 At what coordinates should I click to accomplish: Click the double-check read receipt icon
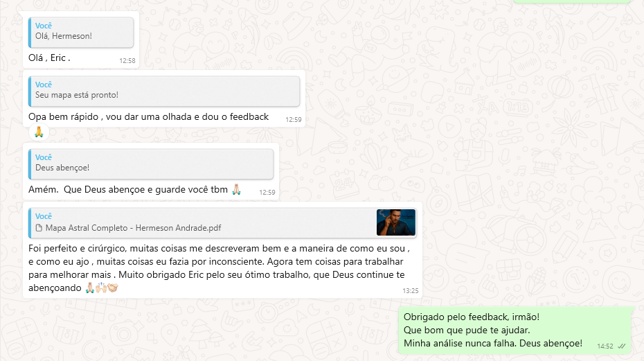point(622,346)
